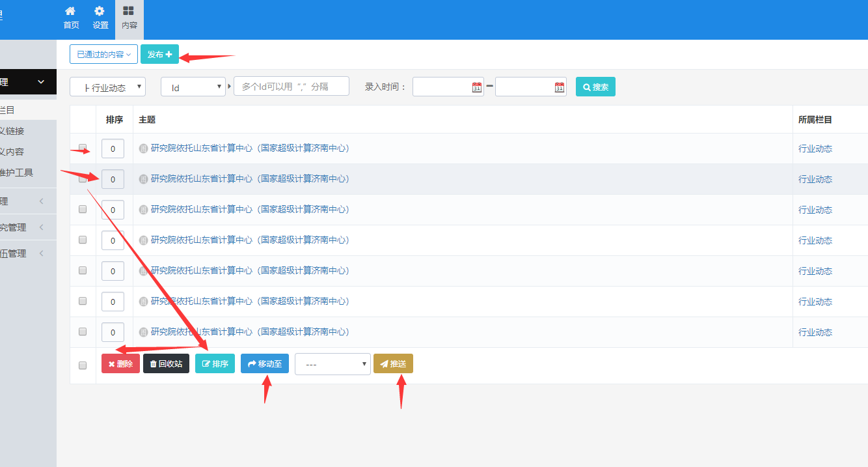Open the 已通过的内容 dropdown
868x467 pixels.
pos(104,54)
